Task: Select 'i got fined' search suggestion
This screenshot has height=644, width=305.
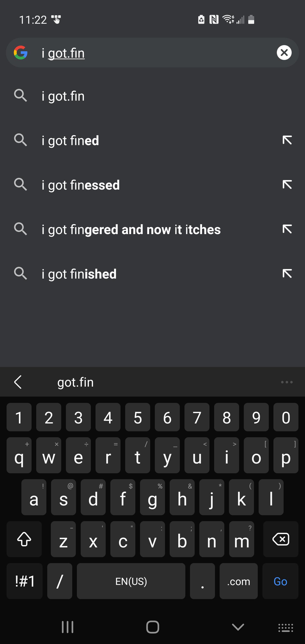Action: point(71,140)
